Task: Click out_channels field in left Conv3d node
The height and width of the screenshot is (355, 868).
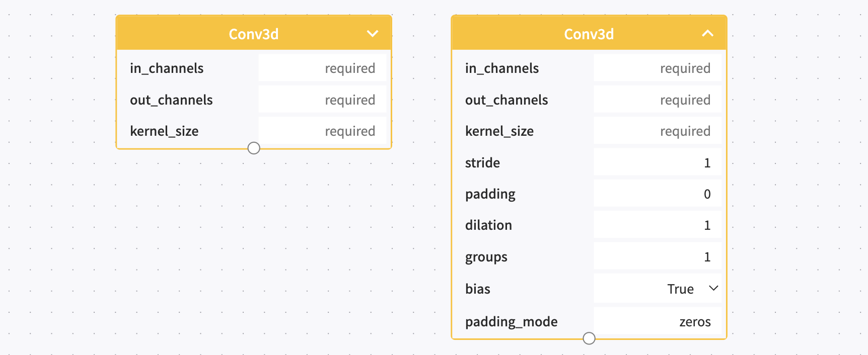Action: (x=322, y=100)
